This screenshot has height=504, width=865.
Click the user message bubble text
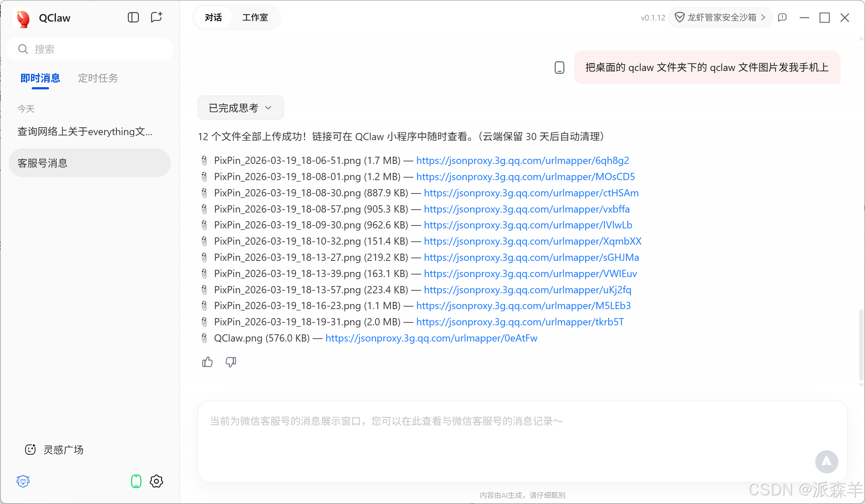[707, 67]
